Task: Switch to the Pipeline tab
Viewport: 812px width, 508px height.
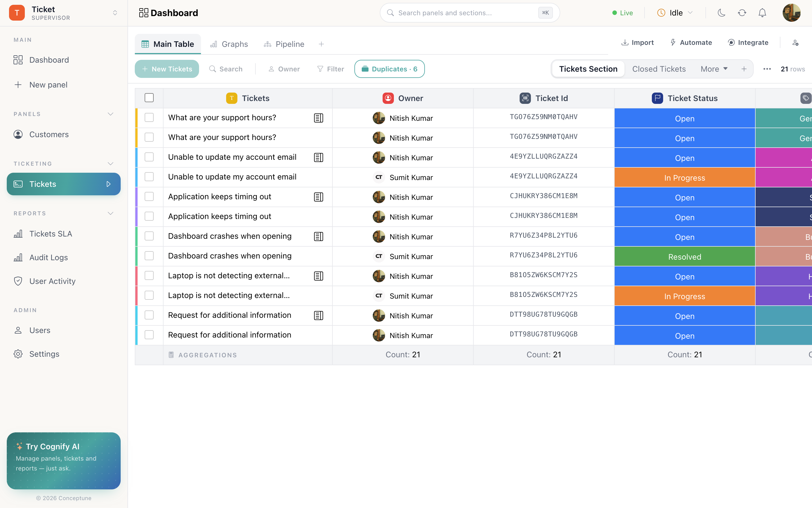Action: click(284, 44)
